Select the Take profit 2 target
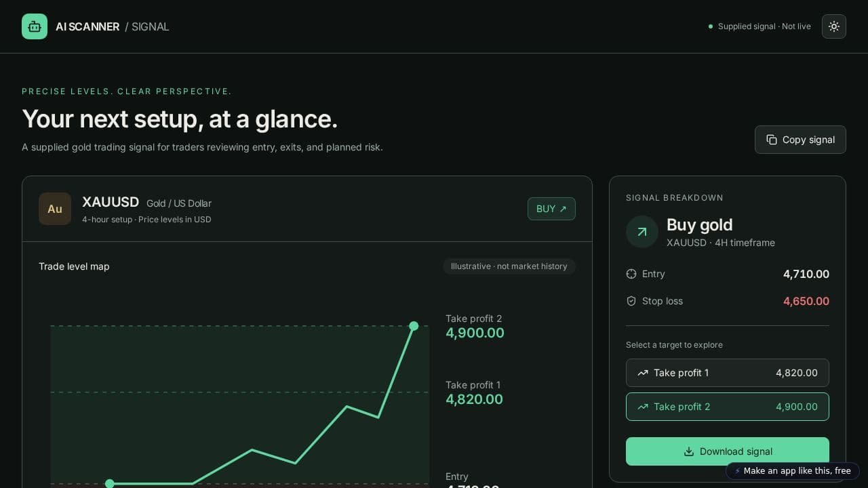 point(728,407)
